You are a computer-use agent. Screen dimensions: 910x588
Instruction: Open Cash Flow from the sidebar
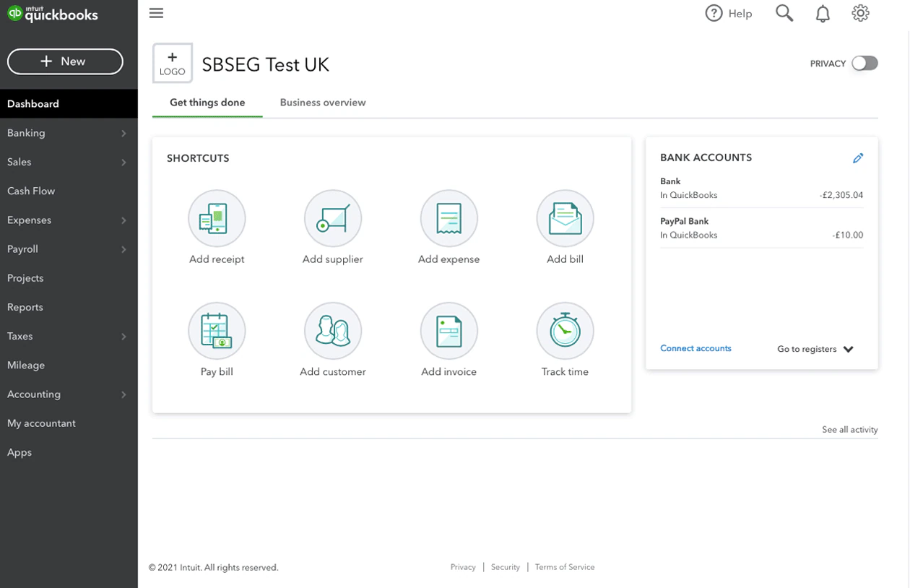click(x=69, y=191)
